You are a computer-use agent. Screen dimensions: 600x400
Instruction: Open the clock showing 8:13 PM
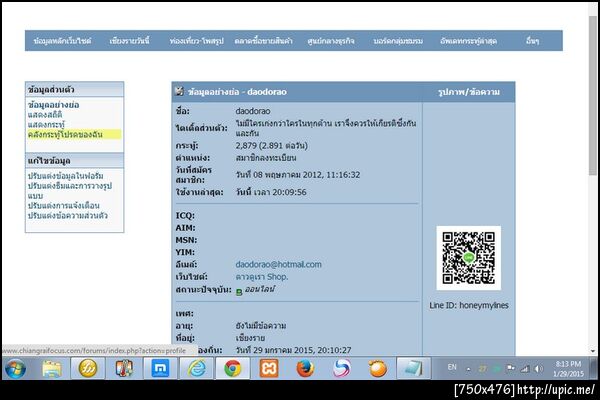[x=568, y=369]
